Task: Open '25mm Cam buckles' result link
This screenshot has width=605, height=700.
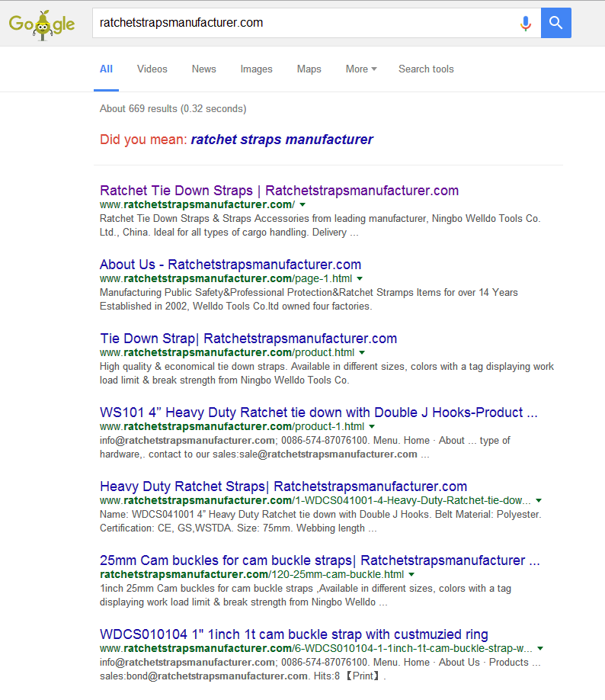Action: pos(320,560)
